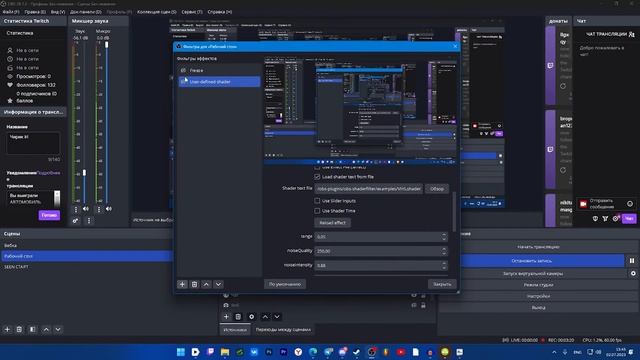Screen dimensions: 640x360
Task: Toggle Load shader text from file checkbox
Action: coord(317,177)
